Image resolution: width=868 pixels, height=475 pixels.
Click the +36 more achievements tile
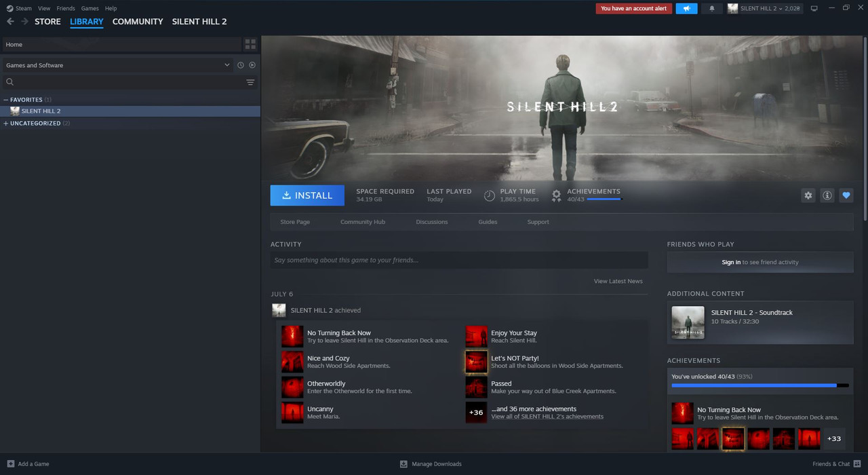coord(476,413)
